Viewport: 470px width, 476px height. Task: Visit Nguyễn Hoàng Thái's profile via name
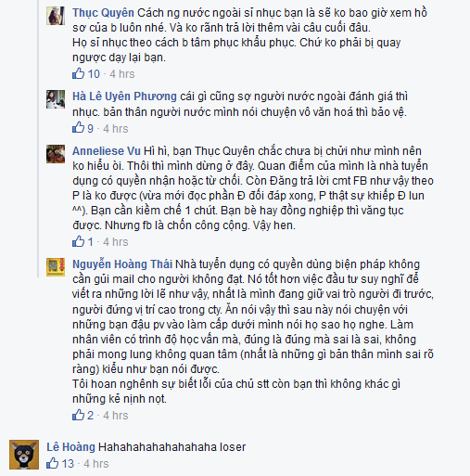pos(122,264)
